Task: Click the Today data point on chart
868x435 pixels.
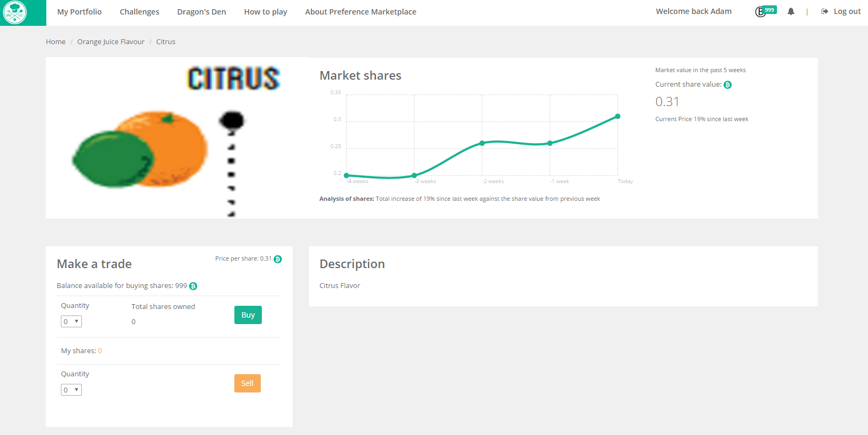Action: (617, 116)
